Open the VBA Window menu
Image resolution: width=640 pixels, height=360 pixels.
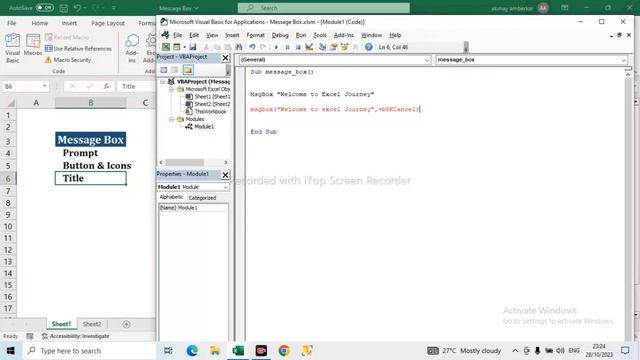point(371,35)
